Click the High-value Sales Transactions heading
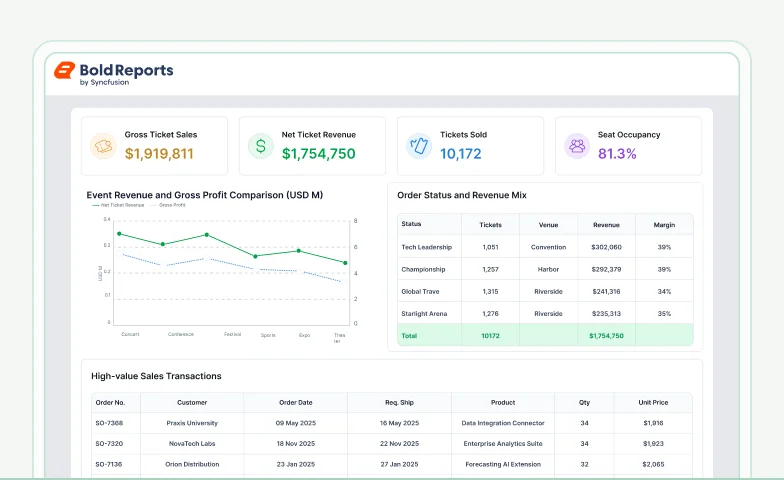 pos(156,376)
